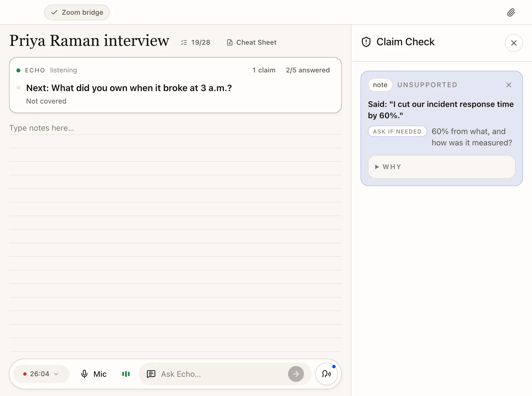Open the Cheat Sheet document

click(252, 42)
